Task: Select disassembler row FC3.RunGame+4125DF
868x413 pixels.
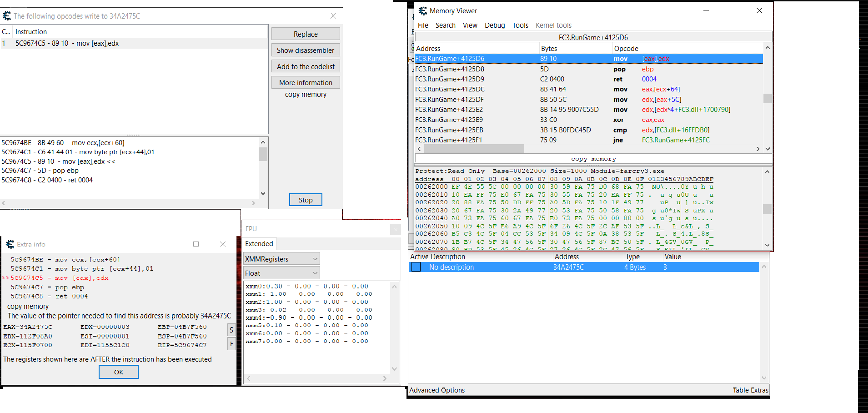Action: pyautogui.click(x=589, y=100)
